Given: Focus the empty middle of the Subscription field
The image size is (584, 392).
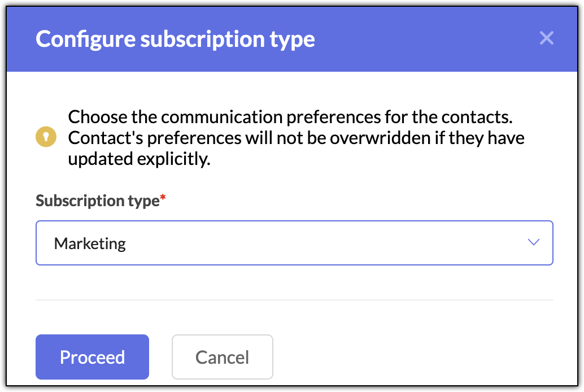Looking at the screenshot, I should coord(316,243).
